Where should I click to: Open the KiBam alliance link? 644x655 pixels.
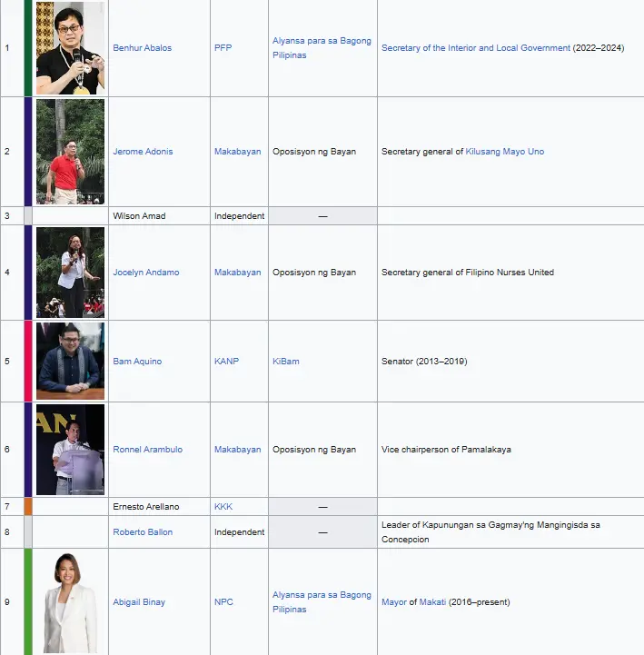[x=285, y=361]
